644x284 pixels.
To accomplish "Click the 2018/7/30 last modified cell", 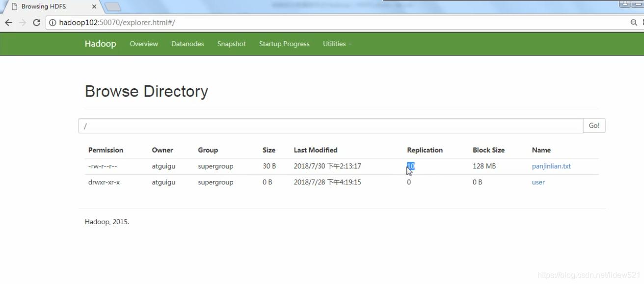I will pos(327,166).
